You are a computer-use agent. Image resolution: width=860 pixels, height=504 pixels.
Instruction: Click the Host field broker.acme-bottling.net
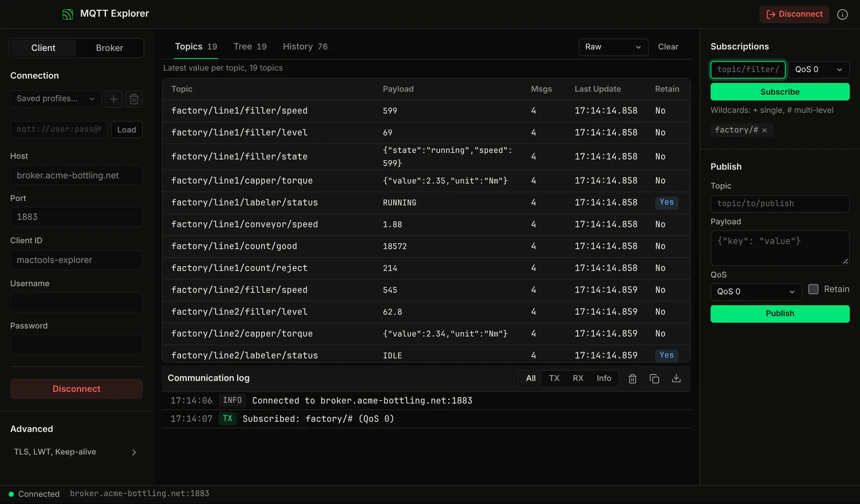76,175
